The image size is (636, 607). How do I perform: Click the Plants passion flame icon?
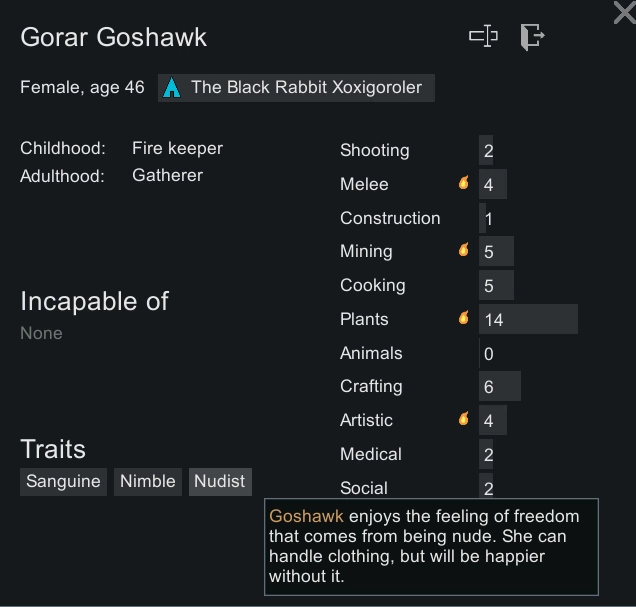coord(464,318)
